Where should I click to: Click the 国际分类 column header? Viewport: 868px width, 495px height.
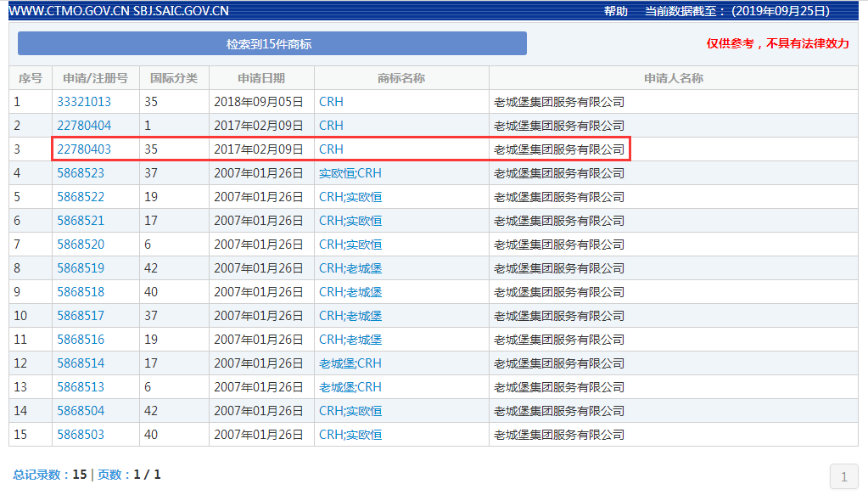pos(174,78)
